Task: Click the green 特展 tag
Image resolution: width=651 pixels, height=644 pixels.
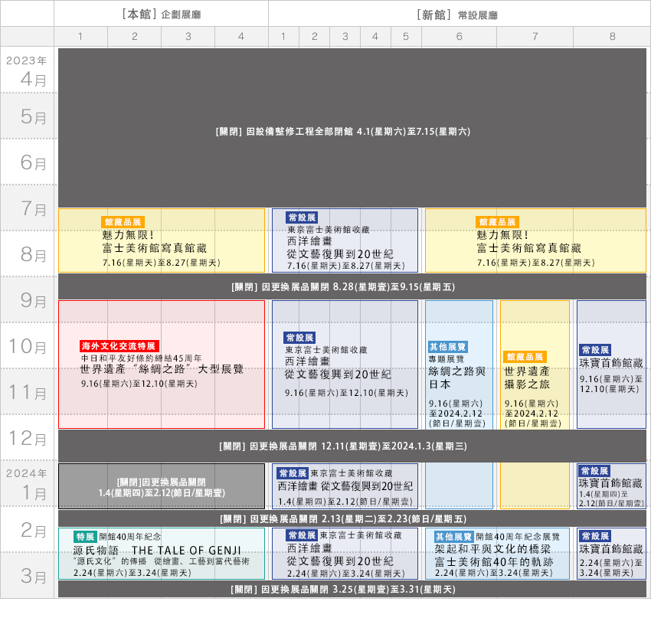Action: point(85,537)
